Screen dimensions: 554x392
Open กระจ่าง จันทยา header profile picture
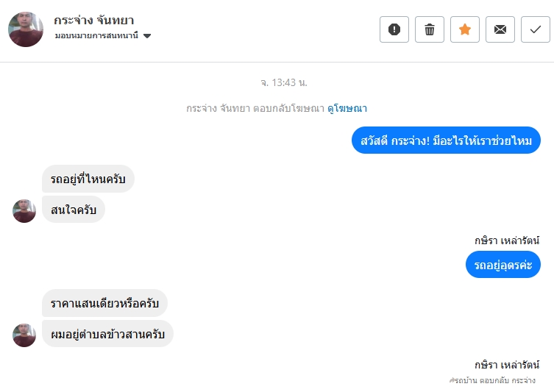pyautogui.click(x=26, y=29)
